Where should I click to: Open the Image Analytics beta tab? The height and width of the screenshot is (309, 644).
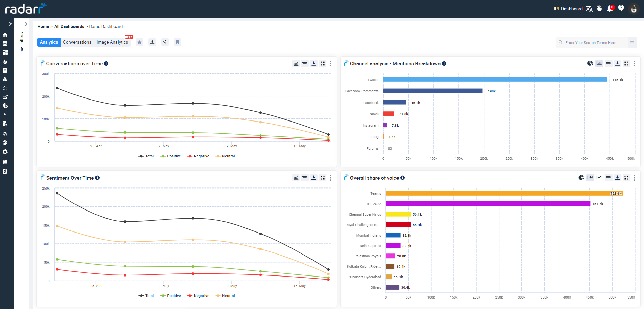click(112, 42)
